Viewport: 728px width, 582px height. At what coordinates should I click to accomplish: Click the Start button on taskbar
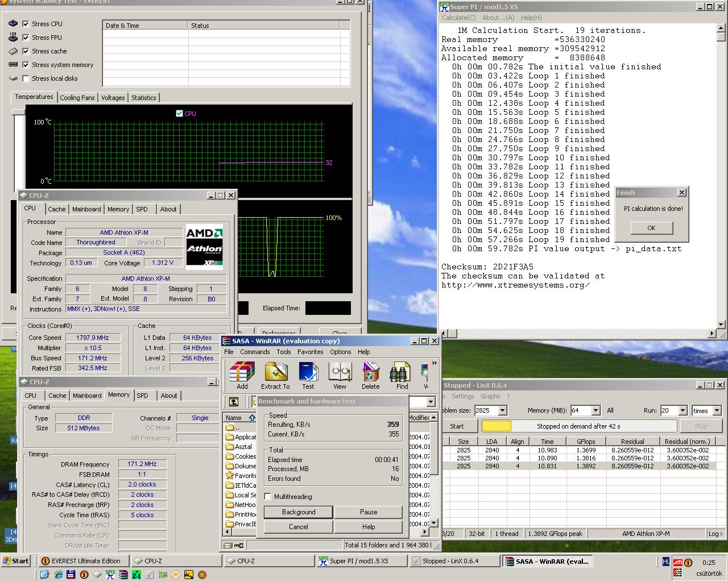point(16,561)
